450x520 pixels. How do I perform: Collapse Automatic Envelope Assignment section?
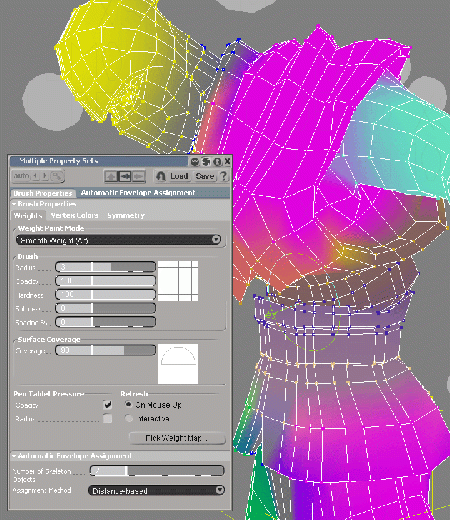[14, 456]
